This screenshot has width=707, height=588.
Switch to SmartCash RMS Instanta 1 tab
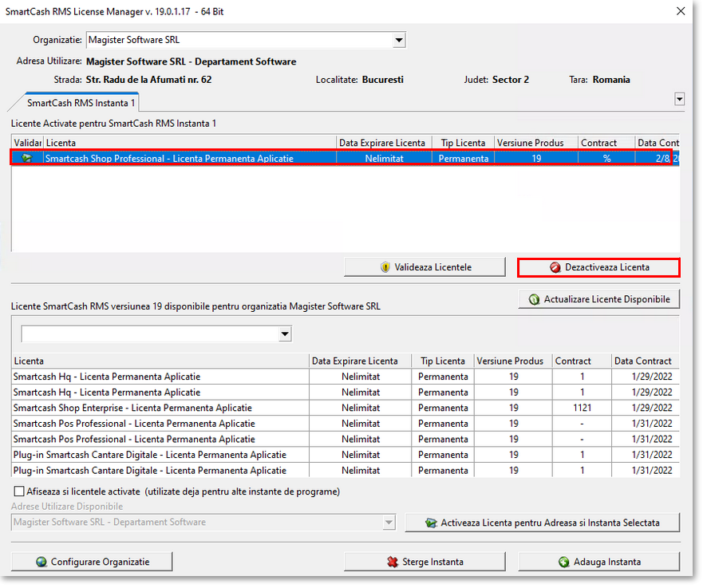[81, 103]
